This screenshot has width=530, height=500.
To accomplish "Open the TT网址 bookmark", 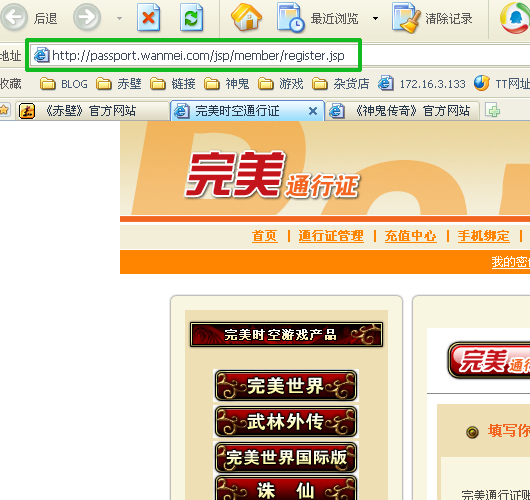I will click(x=502, y=84).
